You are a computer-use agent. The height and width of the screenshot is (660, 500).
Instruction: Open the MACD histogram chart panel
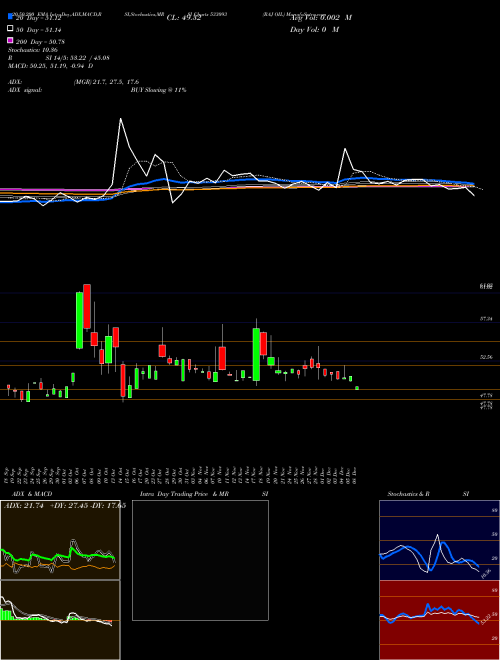tap(60, 620)
